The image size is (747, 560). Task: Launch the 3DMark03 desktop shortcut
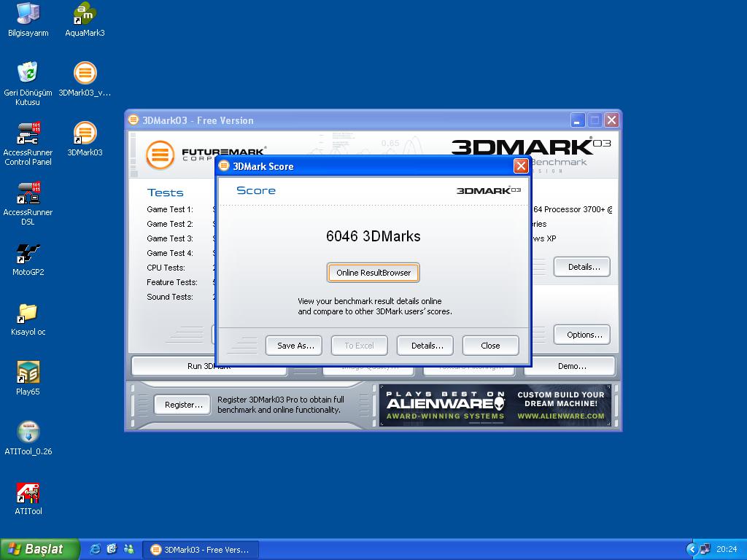click(x=85, y=139)
